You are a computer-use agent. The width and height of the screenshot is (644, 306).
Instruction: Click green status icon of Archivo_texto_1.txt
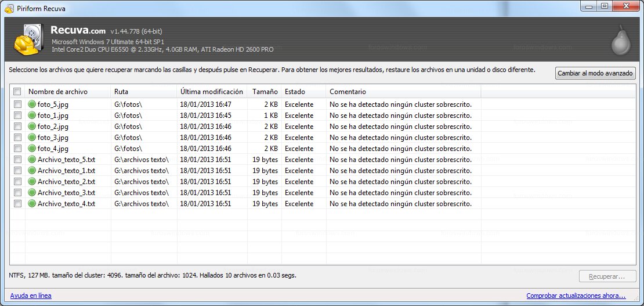(32, 171)
